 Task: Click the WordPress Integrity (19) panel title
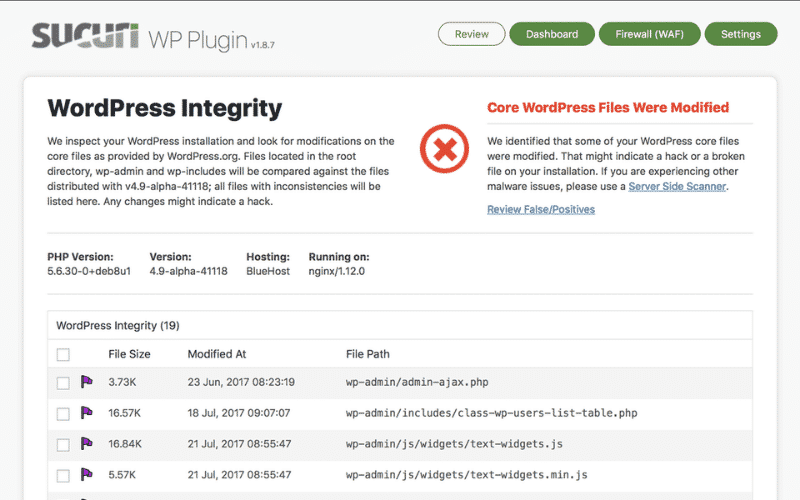(118, 326)
